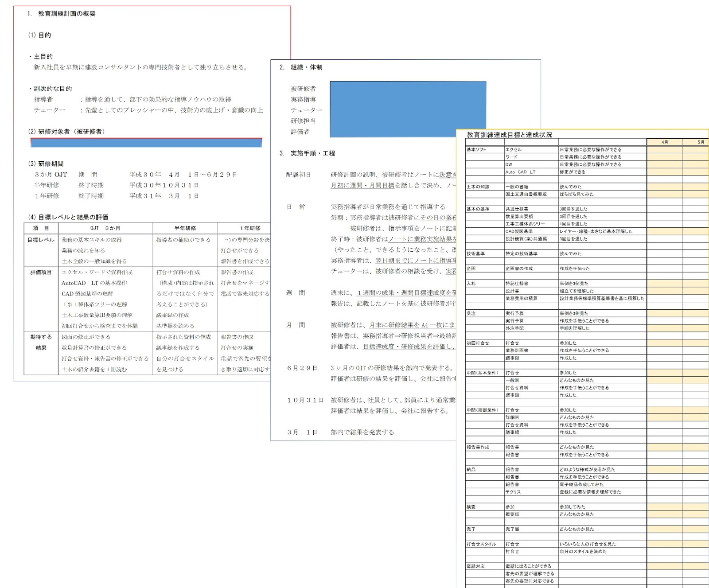Click the 5月 column header cell
Image resolution: width=709 pixels, height=588 pixels.
click(x=700, y=142)
